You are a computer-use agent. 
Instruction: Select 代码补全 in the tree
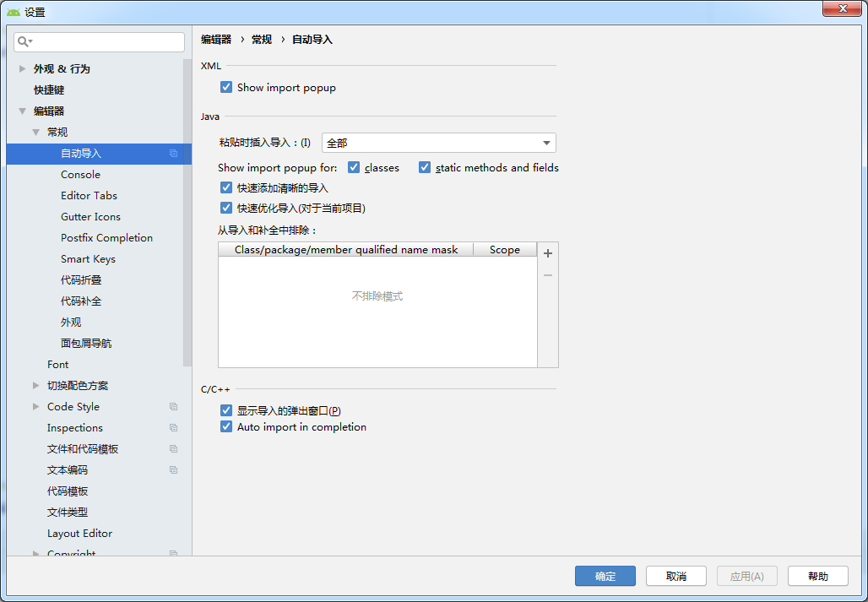pyautogui.click(x=81, y=301)
